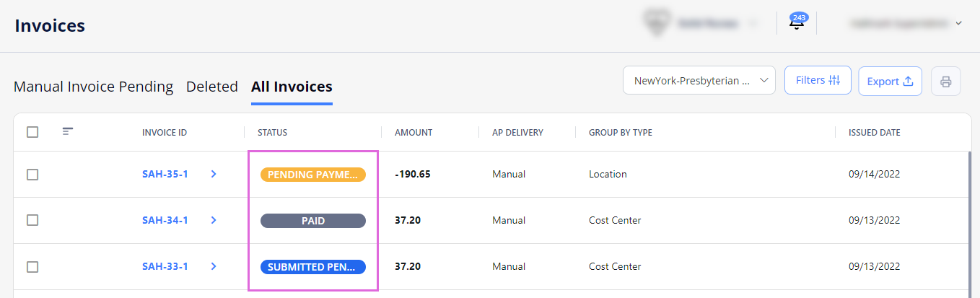This screenshot has height=298, width=980.
Task: Click the arrow next to SAH-35-1
Action: [214, 174]
